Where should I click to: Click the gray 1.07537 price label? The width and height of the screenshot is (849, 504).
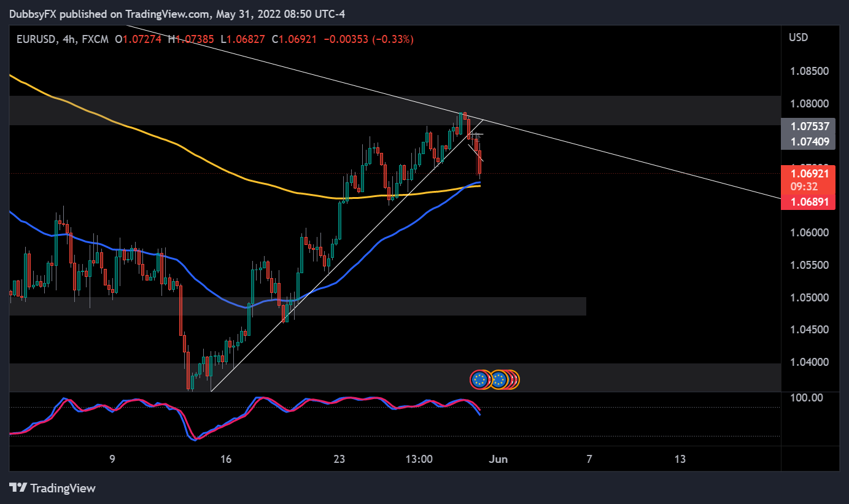[808, 126]
